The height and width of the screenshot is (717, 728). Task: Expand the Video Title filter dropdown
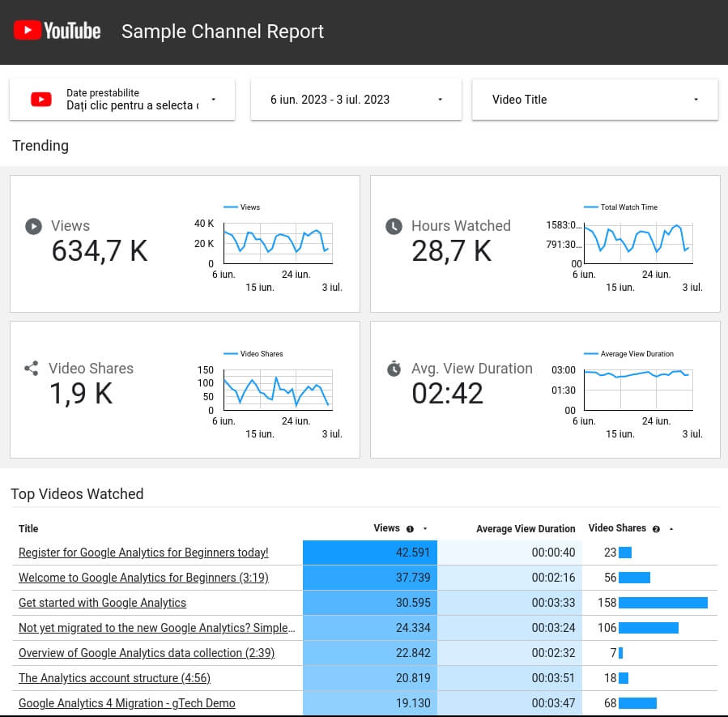pos(696,100)
